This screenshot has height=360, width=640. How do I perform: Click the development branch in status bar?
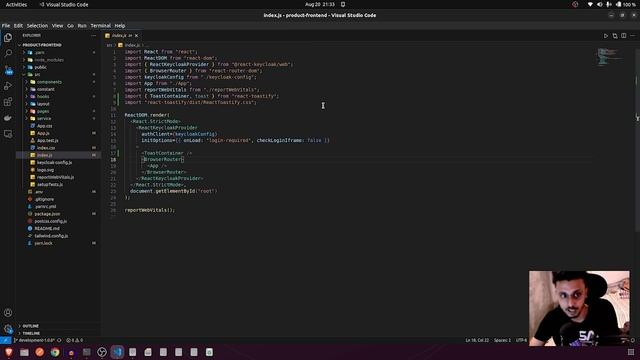(34, 340)
